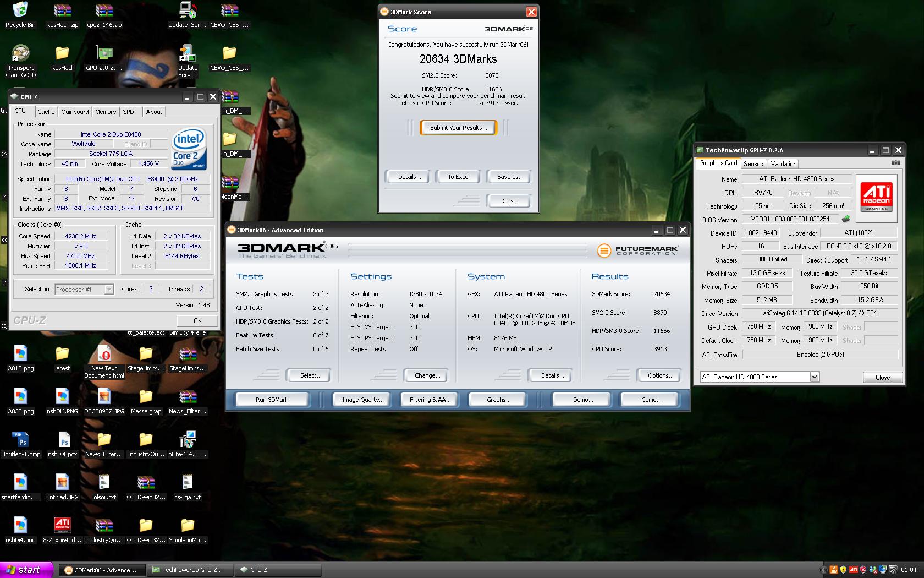Click To Excel button
Viewport: 924px width, 578px height.
pyautogui.click(x=458, y=177)
